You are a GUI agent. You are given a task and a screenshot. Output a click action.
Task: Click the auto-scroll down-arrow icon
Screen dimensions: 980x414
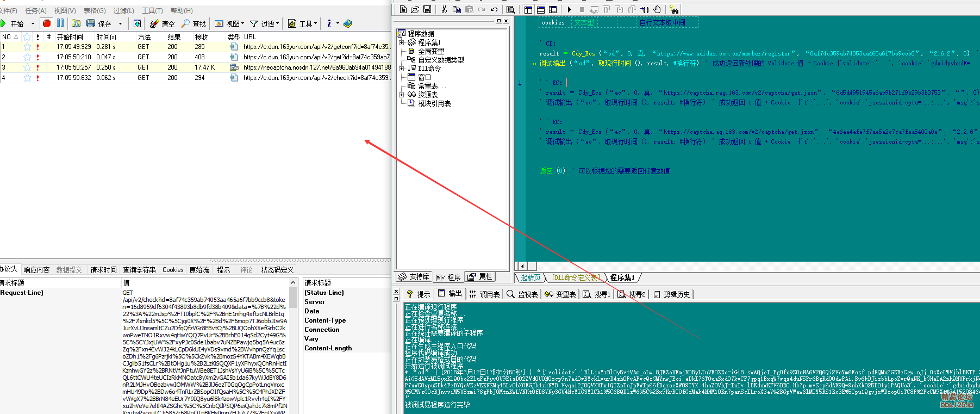(x=138, y=23)
